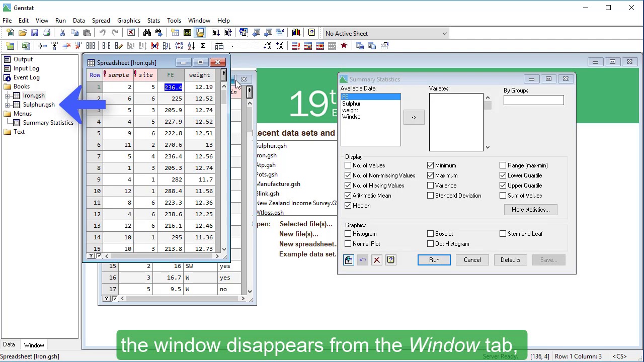Click the pin icon in Summary Statistics dialog
644x362 pixels.
(349, 260)
